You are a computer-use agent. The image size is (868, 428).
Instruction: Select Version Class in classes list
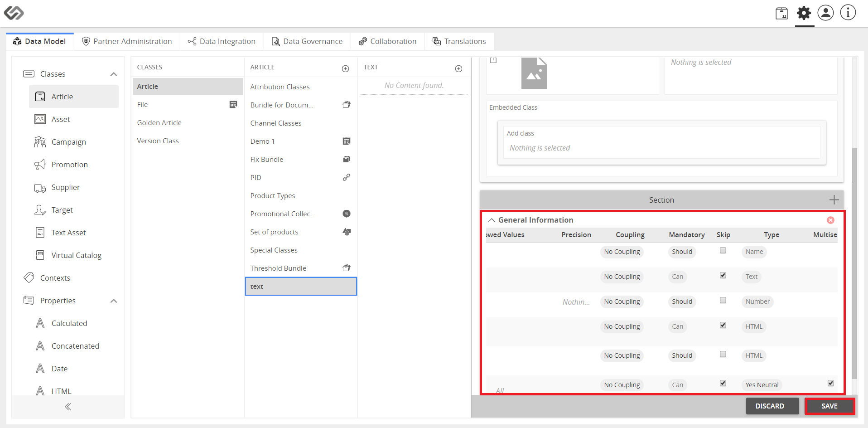[x=188, y=141]
